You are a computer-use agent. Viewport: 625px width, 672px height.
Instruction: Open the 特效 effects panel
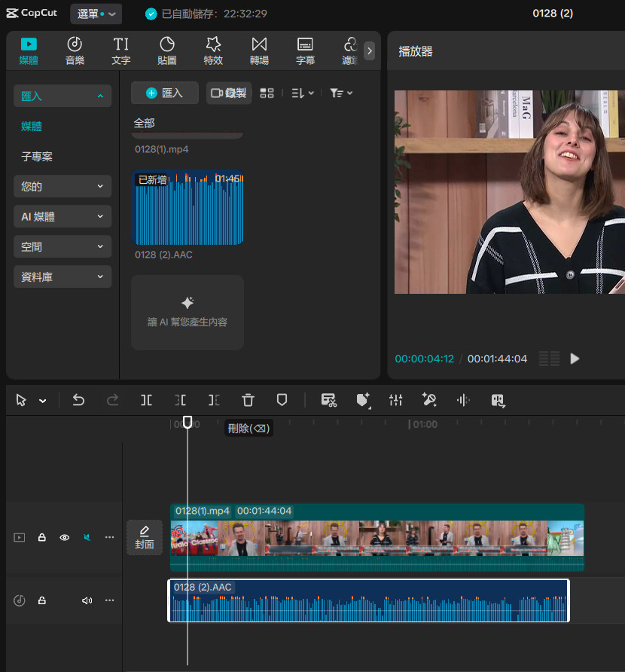coord(213,51)
